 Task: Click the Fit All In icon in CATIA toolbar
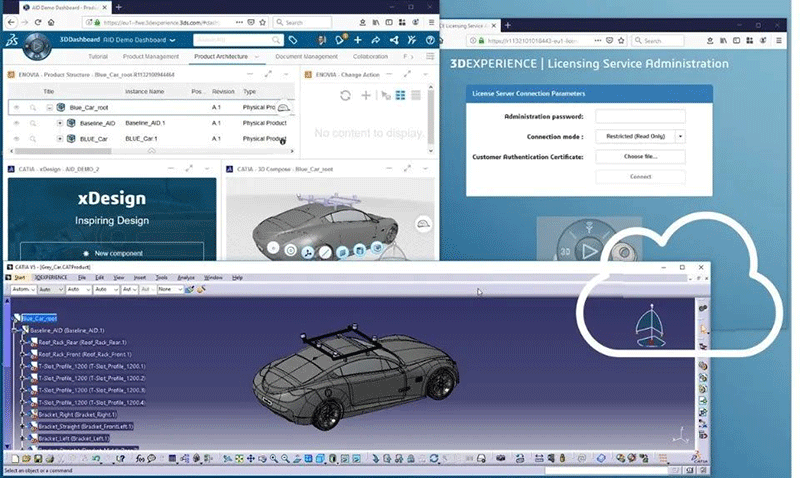(x=239, y=459)
